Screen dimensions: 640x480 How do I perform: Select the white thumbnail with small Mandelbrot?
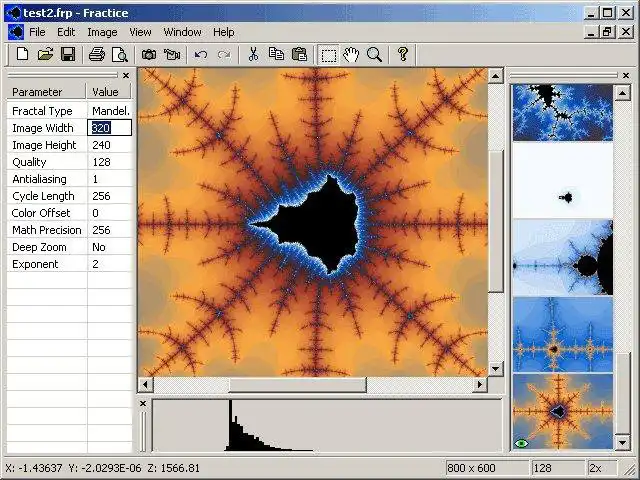(562, 180)
